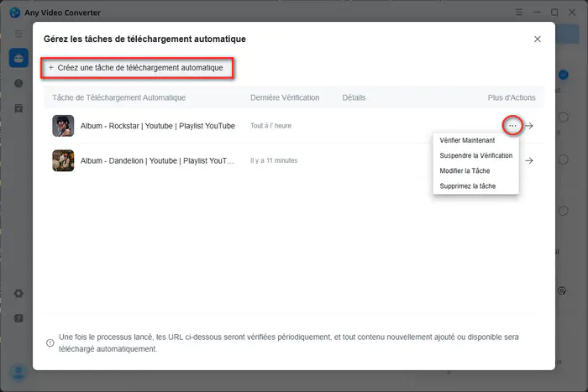Open the task list icon in sidebar
The height and width of the screenshot is (392, 588).
click(x=18, y=108)
